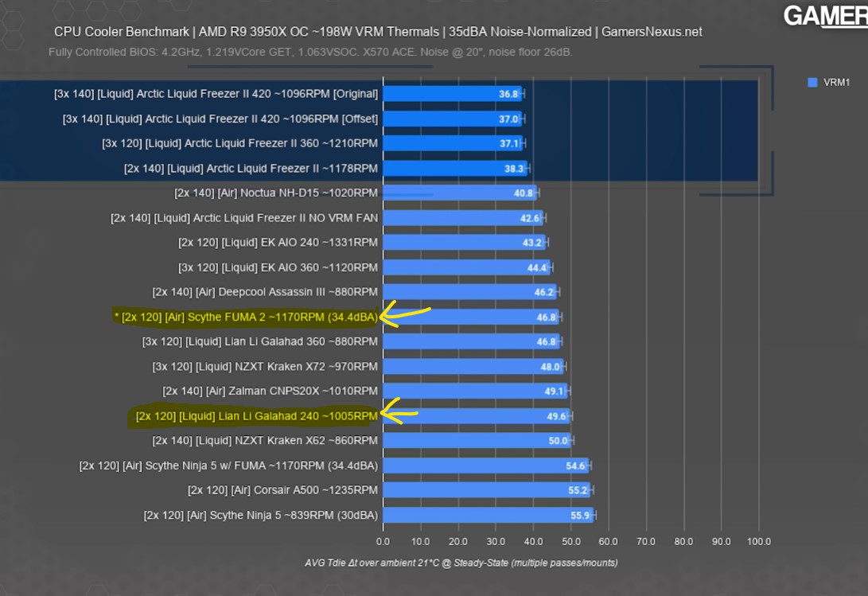868x596 pixels.
Task: Click the 36.8 value on the top bar
Action: click(x=508, y=94)
